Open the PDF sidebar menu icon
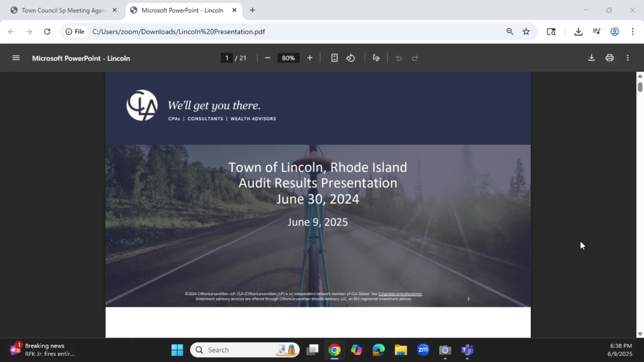The height and width of the screenshot is (362, 644). tap(16, 58)
